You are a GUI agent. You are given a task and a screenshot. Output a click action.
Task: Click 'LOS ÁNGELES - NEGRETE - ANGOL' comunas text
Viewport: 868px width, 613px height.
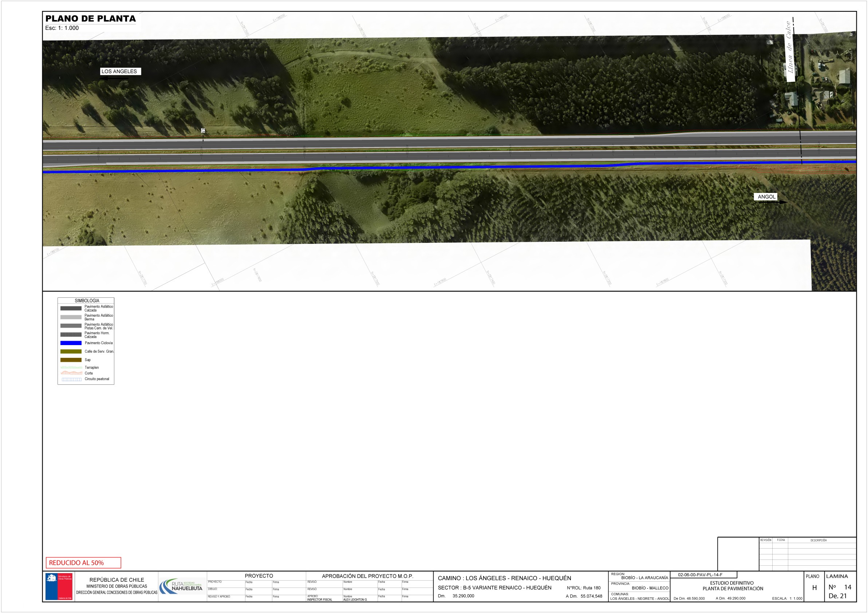(640, 599)
